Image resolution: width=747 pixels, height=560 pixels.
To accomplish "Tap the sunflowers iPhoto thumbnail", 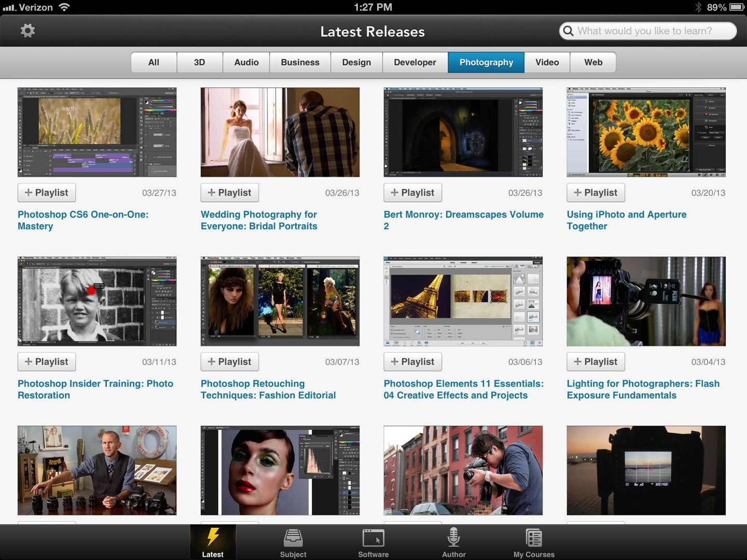I will [x=646, y=132].
